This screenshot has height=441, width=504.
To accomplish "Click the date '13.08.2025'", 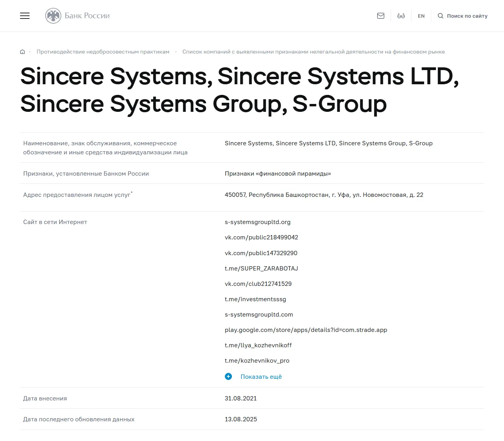I will click(241, 419).
